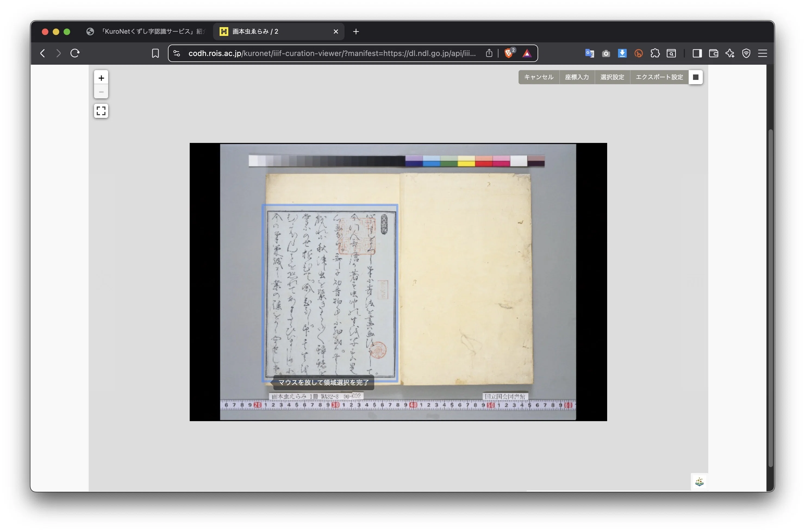Reload the current page
The height and width of the screenshot is (532, 805).
75,53
